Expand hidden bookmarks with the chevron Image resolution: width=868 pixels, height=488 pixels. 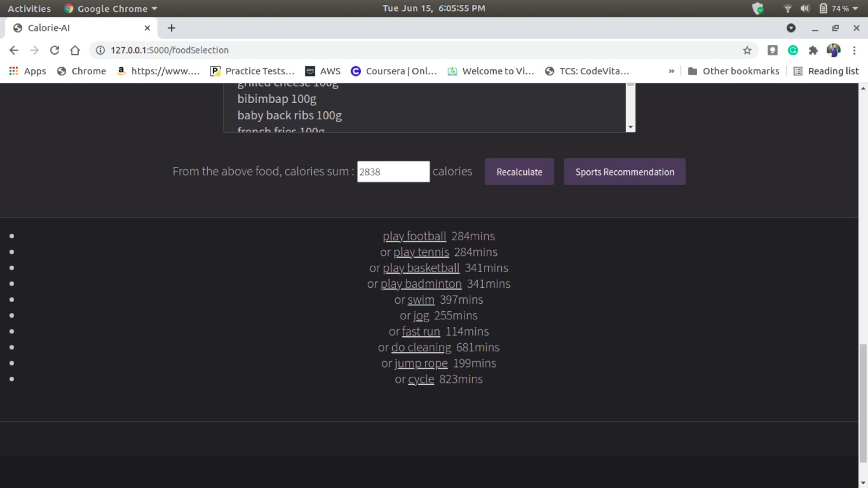pos(671,71)
